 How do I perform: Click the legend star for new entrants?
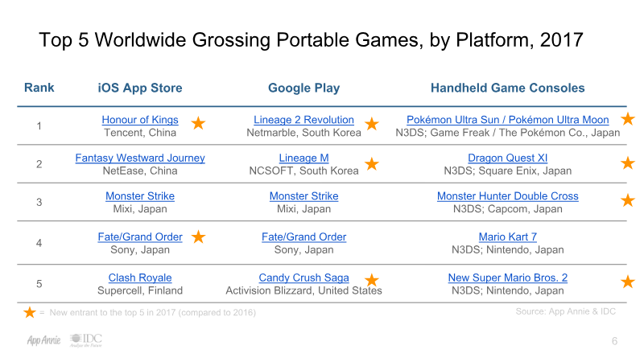click(30, 312)
